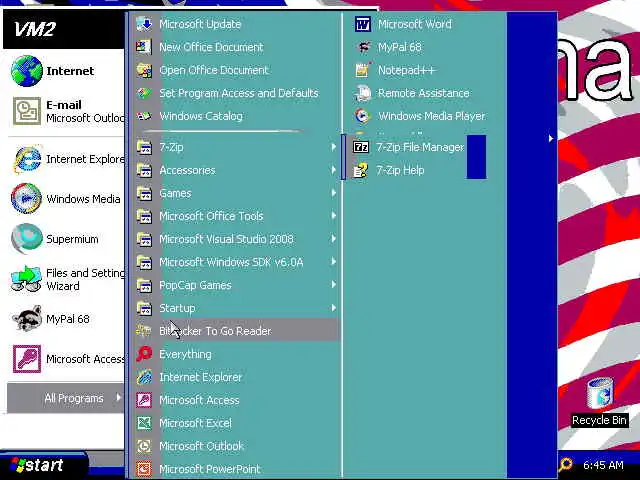Click the Microsoft Visual Studio 2008 label

(226, 239)
